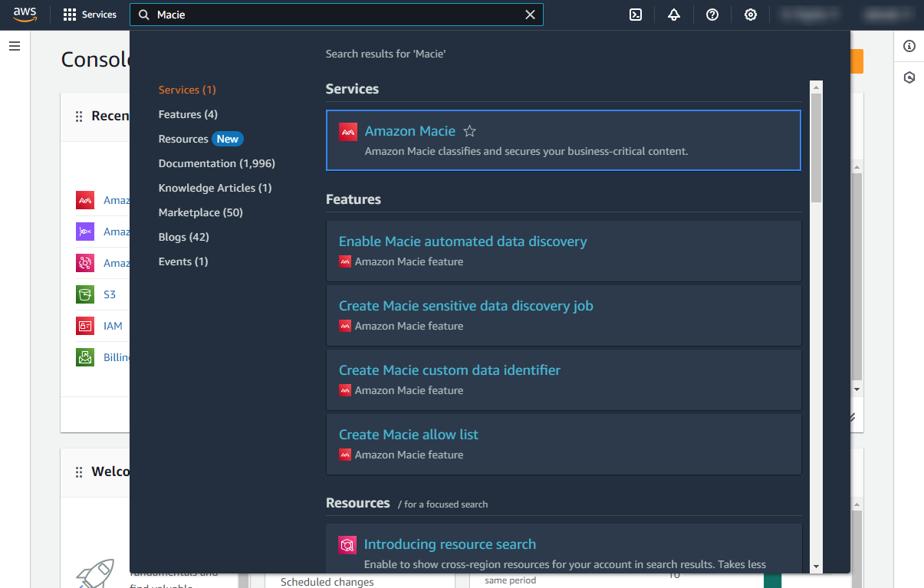Toggle the left hamburger navigation menu

click(15, 46)
